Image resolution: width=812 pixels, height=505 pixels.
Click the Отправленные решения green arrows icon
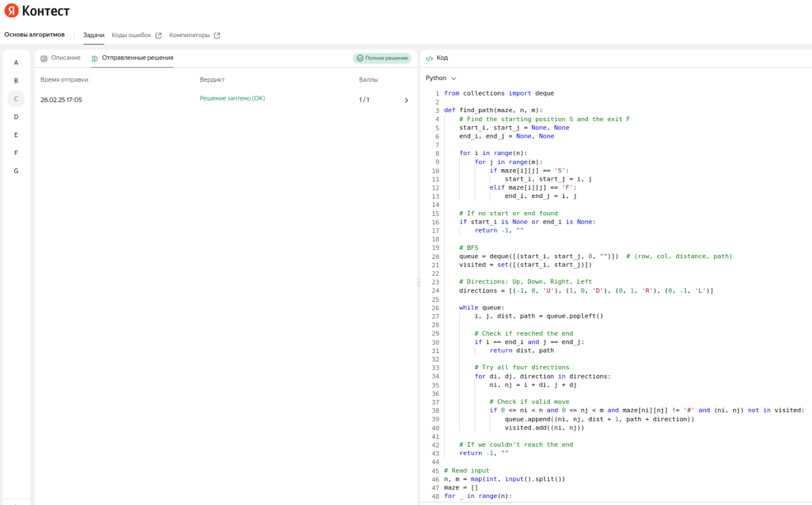pyautogui.click(x=95, y=58)
